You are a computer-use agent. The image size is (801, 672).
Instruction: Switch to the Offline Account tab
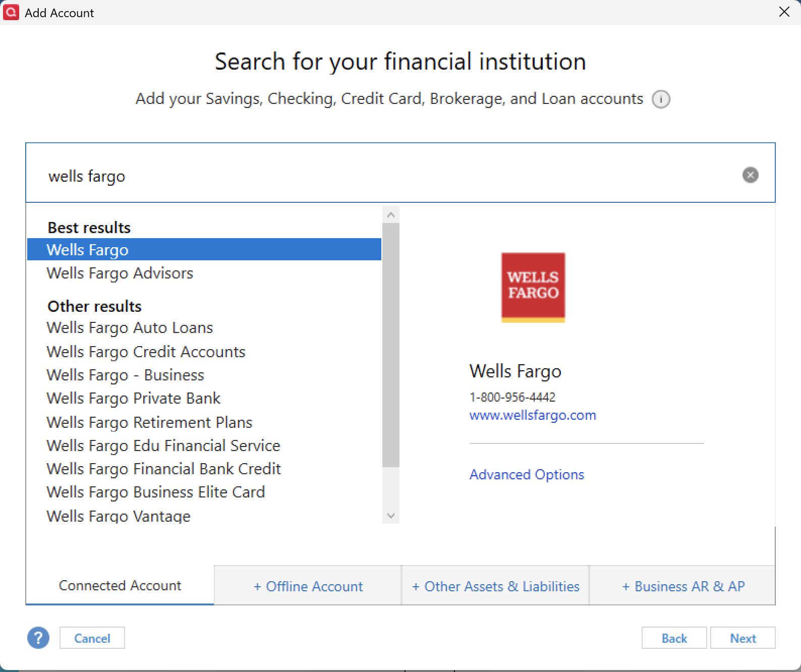[308, 586]
